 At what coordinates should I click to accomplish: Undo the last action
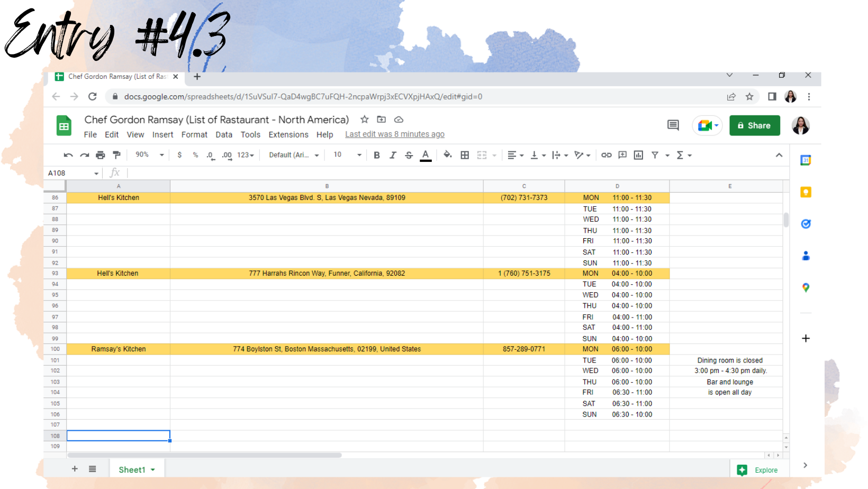(68, 155)
